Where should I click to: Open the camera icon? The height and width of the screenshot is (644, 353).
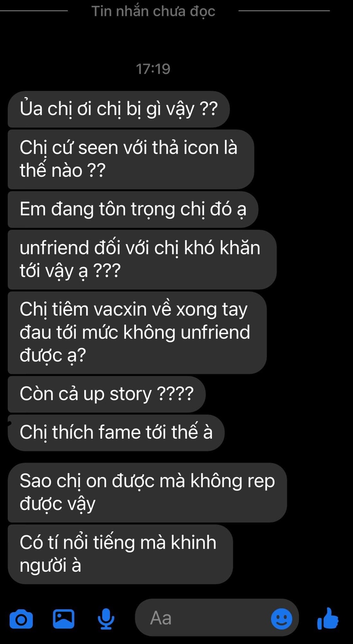pyautogui.click(x=21, y=619)
